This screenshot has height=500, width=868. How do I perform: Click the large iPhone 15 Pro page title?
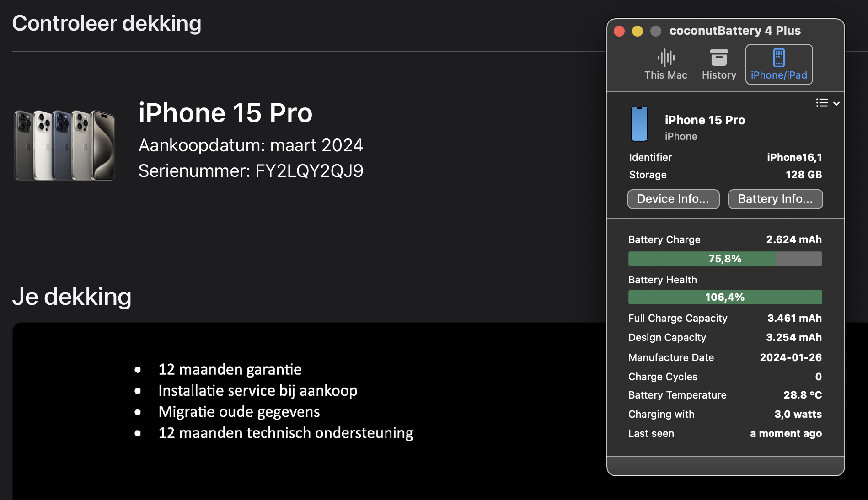[x=225, y=113]
